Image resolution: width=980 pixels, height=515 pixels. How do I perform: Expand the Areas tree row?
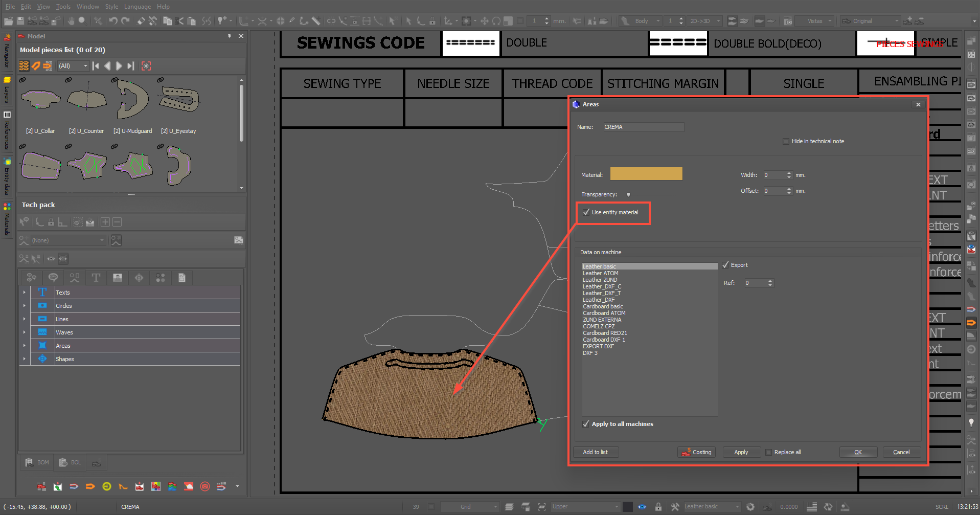point(24,346)
